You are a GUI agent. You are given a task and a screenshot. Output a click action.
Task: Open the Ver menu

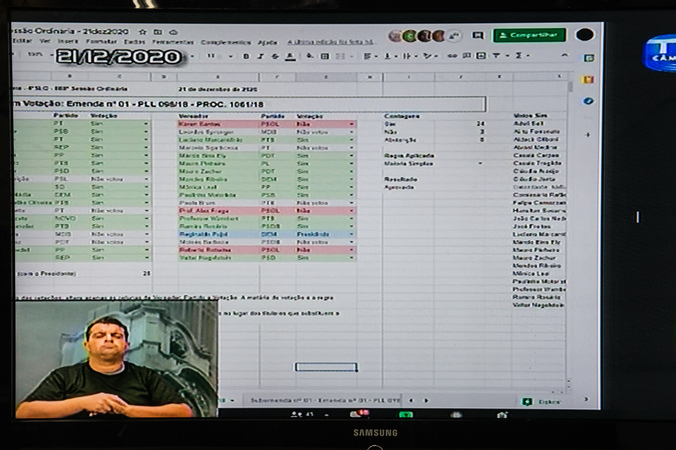coord(45,41)
